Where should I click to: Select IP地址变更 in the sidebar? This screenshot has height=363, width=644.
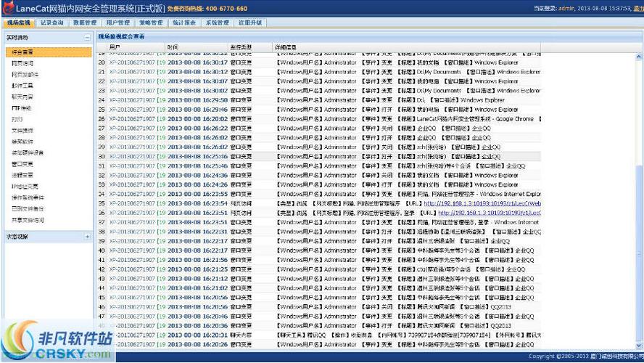pos(25,187)
